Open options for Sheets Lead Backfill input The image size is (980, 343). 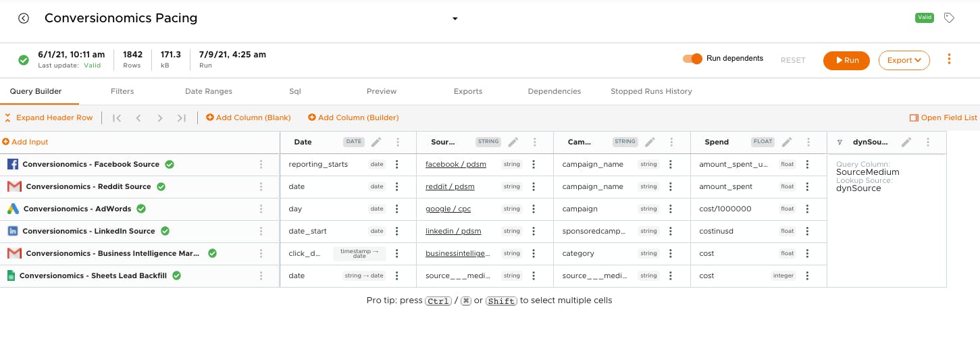click(x=261, y=275)
